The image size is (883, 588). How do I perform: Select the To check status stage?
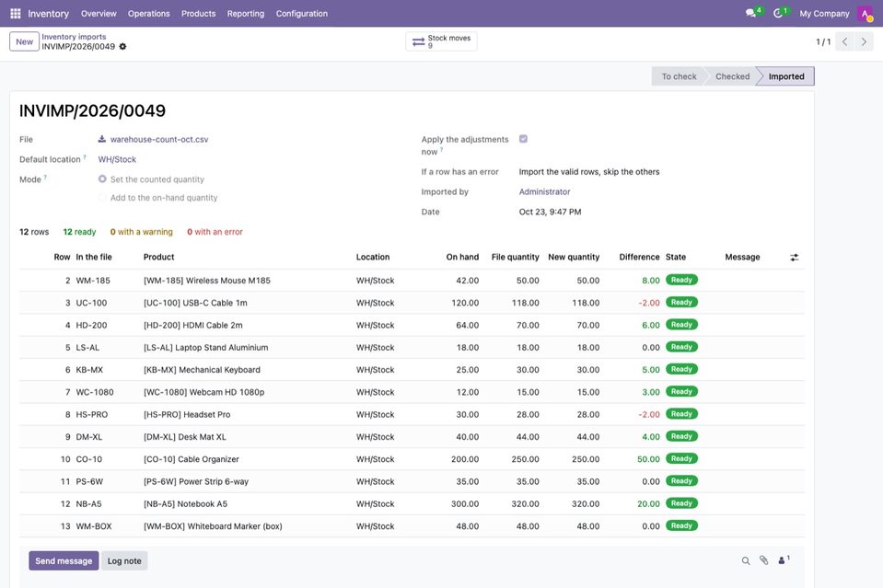click(x=679, y=76)
